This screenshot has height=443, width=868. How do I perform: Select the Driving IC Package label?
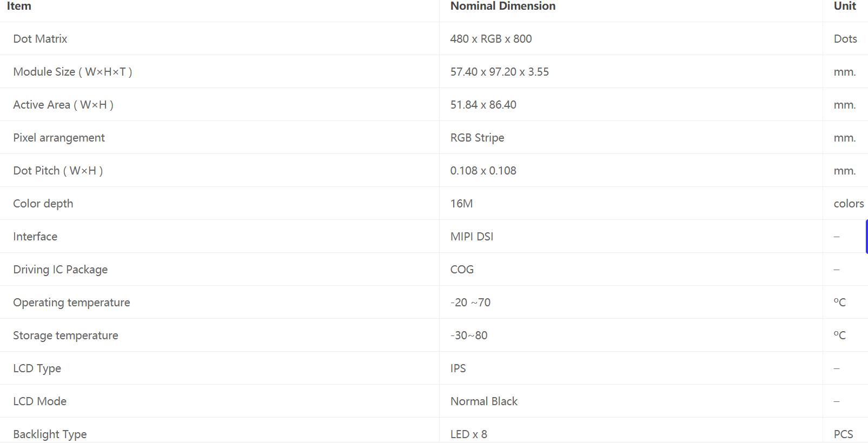tap(60, 270)
